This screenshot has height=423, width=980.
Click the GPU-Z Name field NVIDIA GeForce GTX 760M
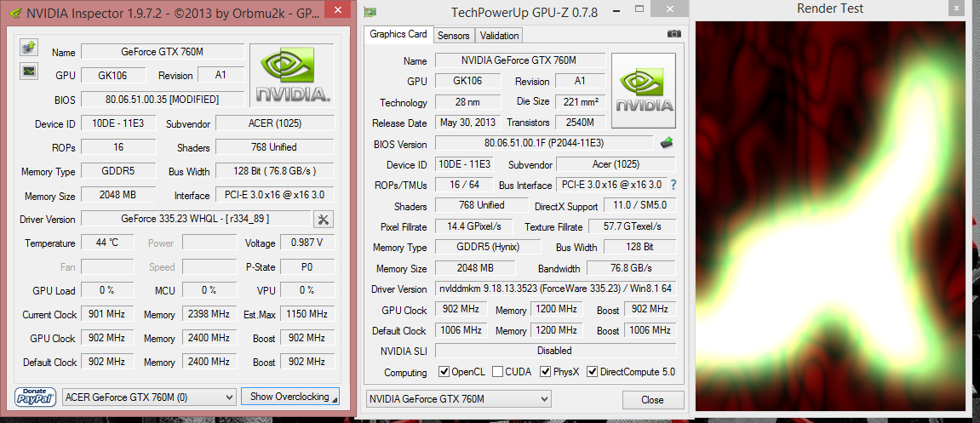[520, 60]
